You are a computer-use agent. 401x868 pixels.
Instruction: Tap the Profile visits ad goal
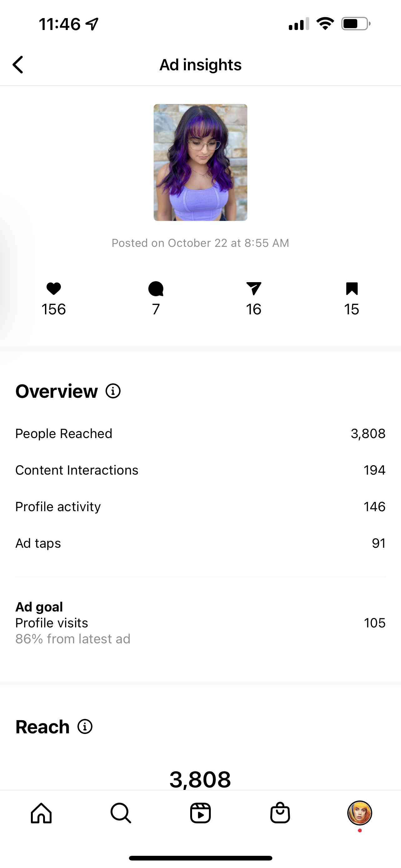(200, 623)
